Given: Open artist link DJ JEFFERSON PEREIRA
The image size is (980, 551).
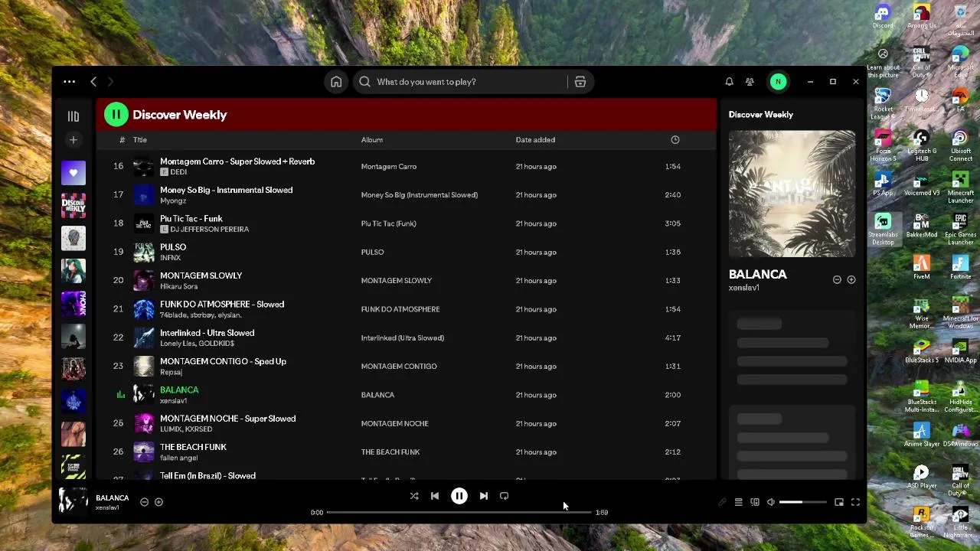Looking at the screenshot, I should 209,230.
